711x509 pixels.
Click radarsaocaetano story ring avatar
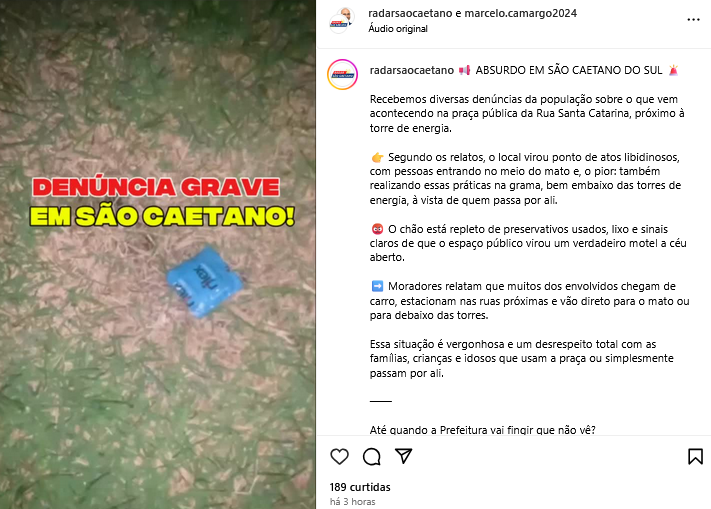tap(342, 74)
